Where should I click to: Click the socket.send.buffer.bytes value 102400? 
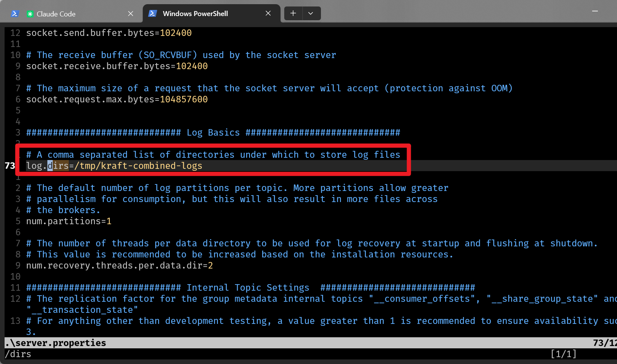pyautogui.click(x=176, y=33)
